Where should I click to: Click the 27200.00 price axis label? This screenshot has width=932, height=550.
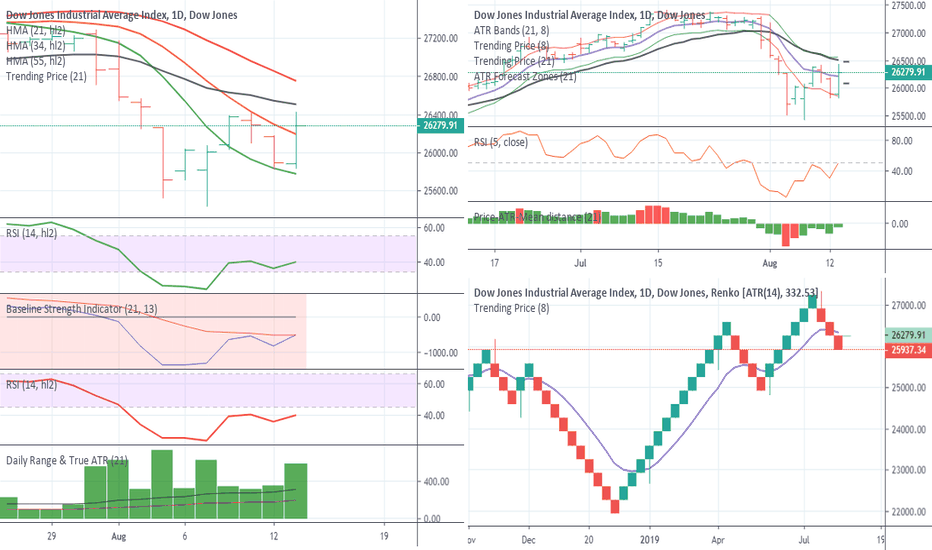[x=440, y=38]
